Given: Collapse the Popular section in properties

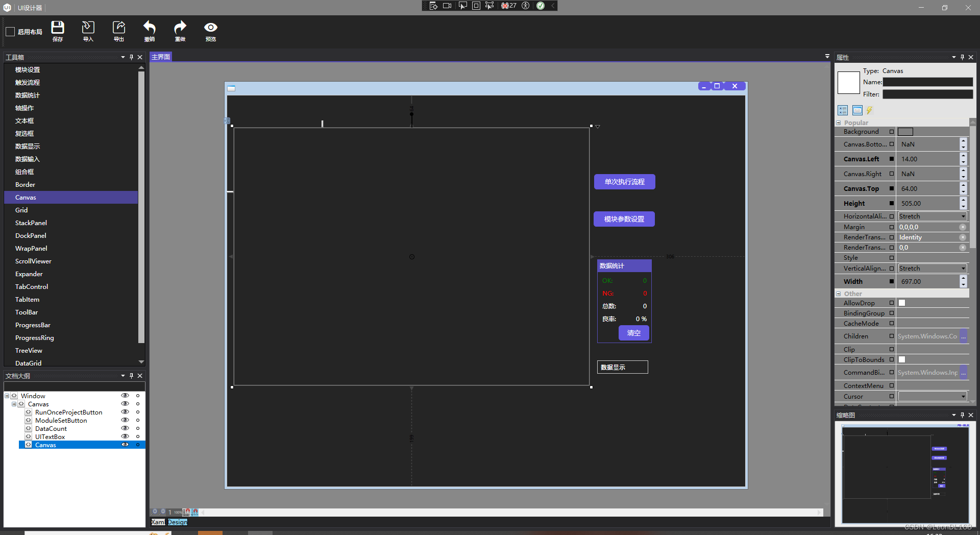Looking at the screenshot, I should coord(838,123).
